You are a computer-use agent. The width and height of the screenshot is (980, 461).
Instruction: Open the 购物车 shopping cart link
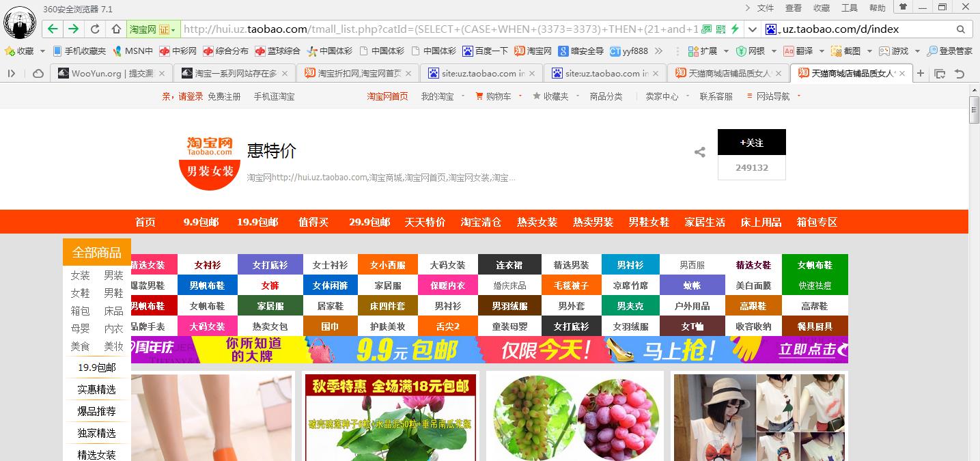(493, 96)
